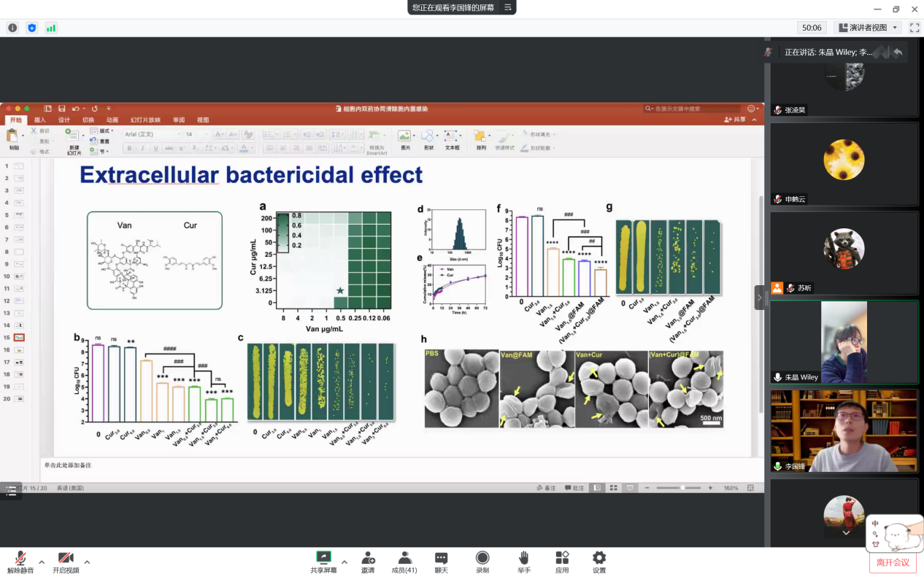Open the 邀请 invite dialog
This screenshot has width=924, height=577.
coord(369,562)
